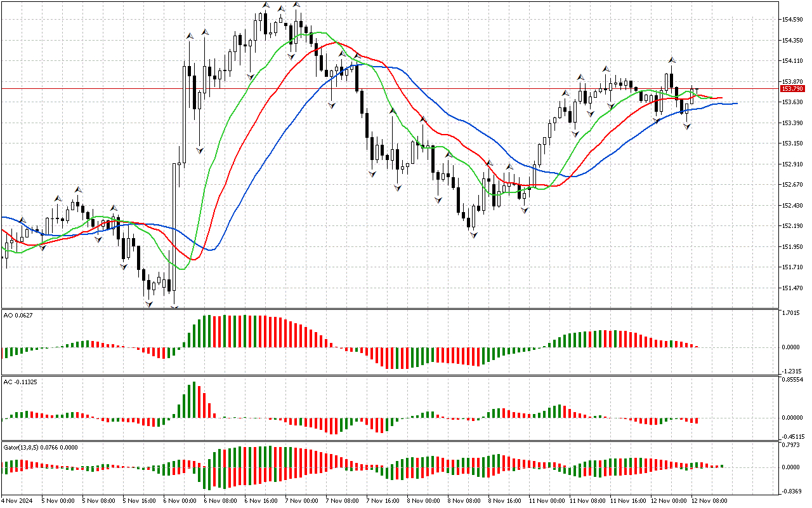Click Gator scale minimum -0.8369
The image size is (812, 508).
click(x=792, y=491)
